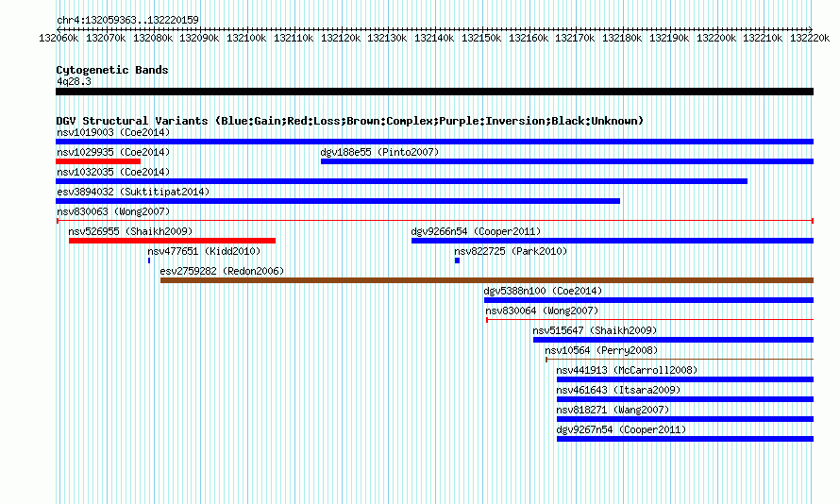Screen dimensions: 840x504
Task: Click the 132060k ruler tick label
Action: 59,38
